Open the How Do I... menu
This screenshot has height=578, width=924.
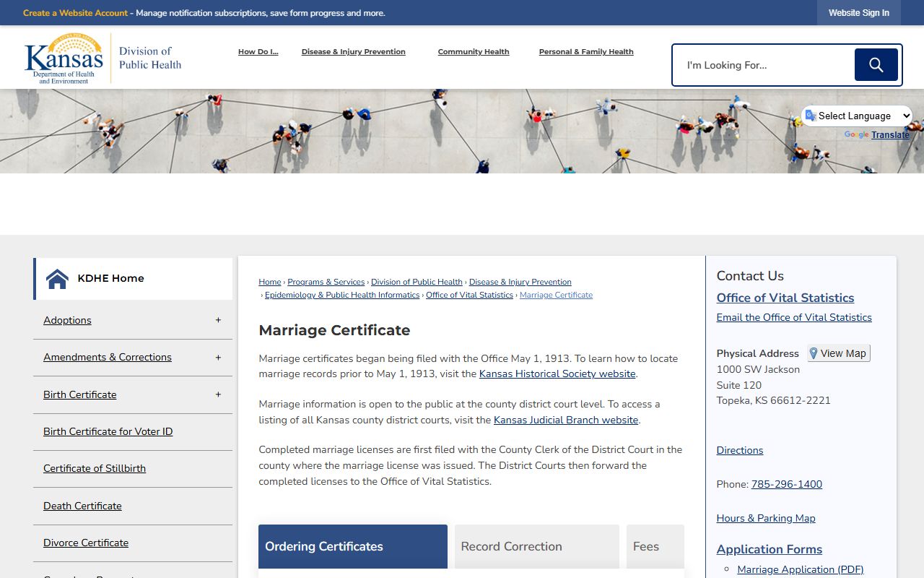[x=258, y=52]
